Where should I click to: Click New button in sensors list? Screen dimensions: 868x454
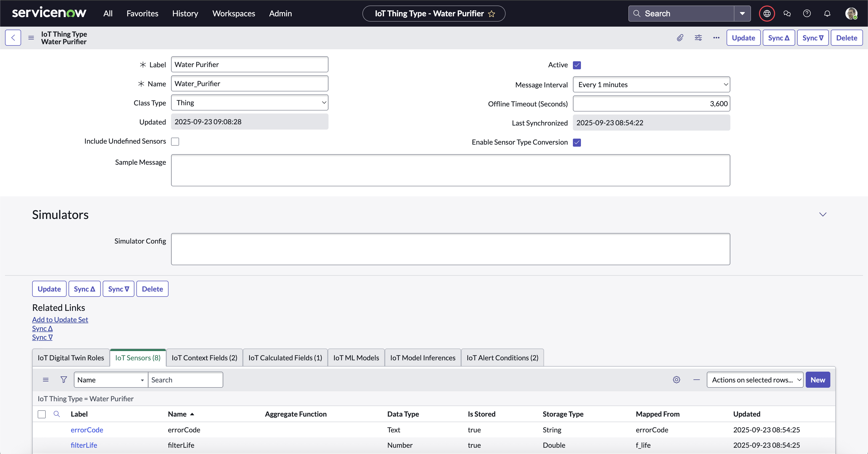pos(818,380)
